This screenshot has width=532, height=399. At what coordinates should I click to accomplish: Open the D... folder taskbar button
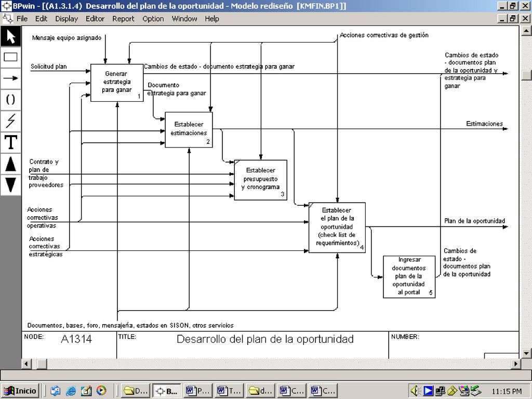(x=136, y=391)
